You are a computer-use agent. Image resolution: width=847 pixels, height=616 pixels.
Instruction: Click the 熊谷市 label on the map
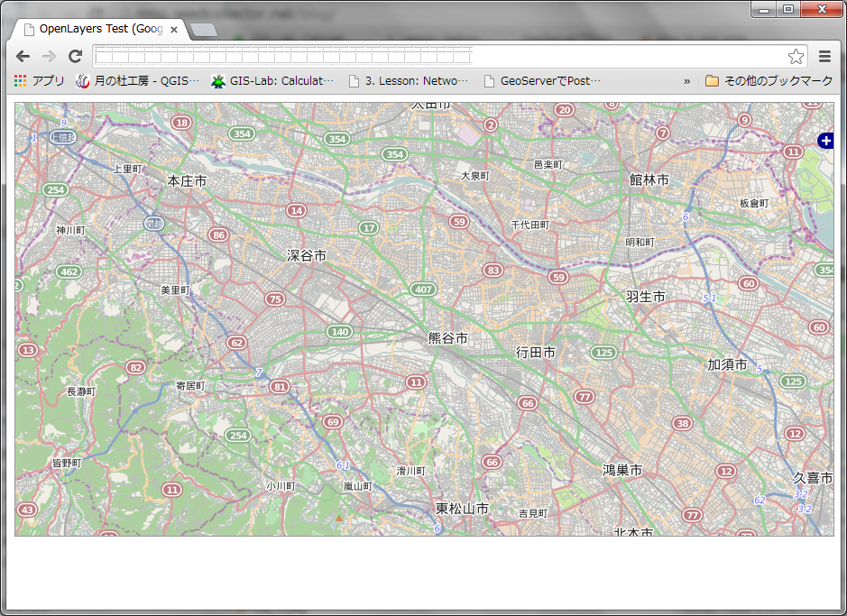click(448, 338)
